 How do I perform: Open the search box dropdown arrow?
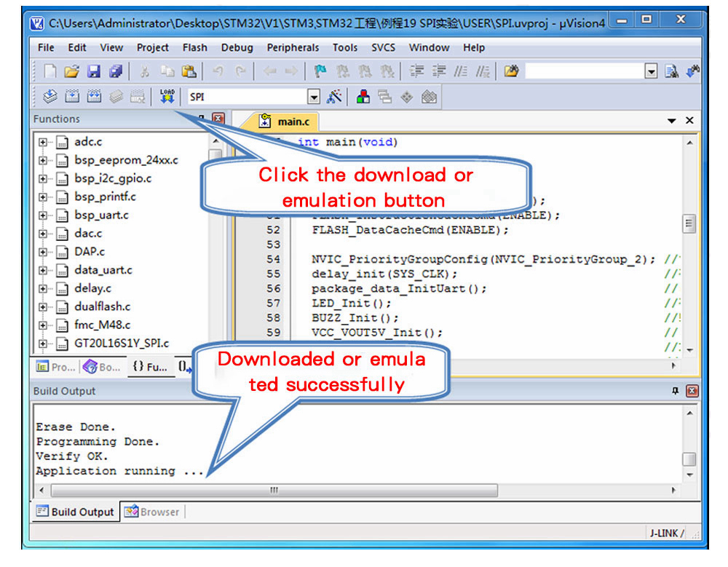point(652,71)
